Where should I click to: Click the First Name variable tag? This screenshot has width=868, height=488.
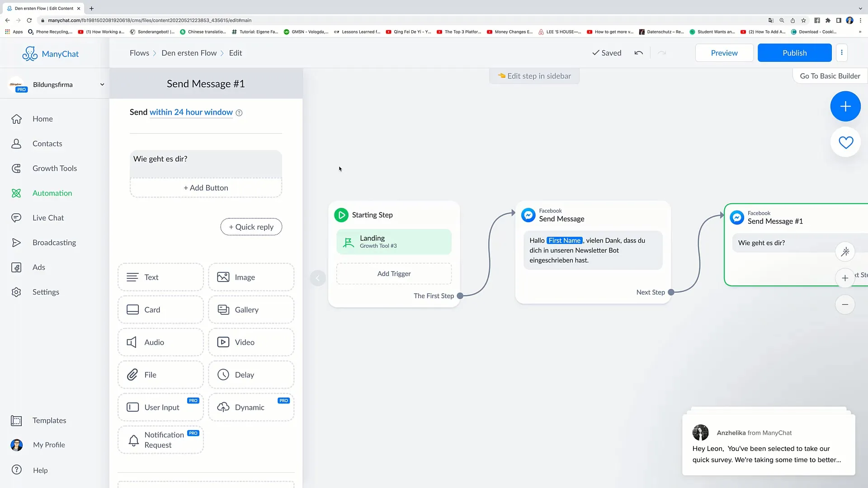(564, 241)
